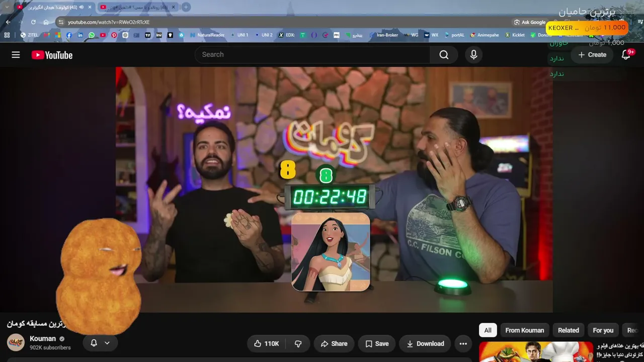Viewport: 644px width, 362px height.
Task: Open the ZITEL bookmark
Action: [x=29, y=35]
